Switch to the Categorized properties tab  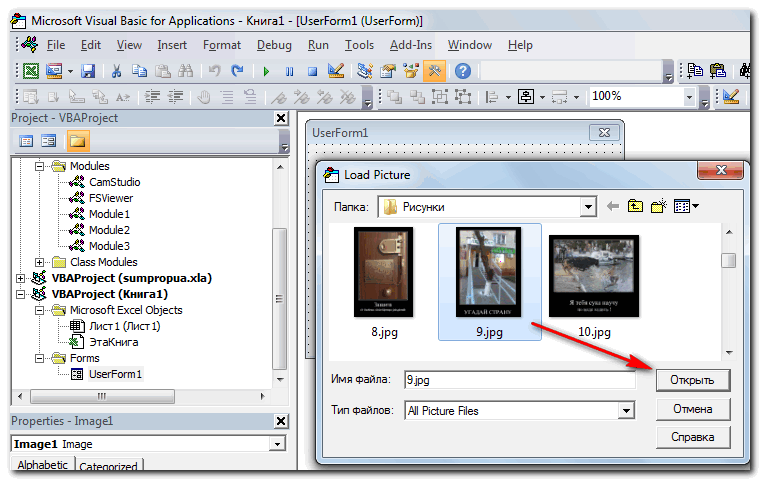[x=108, y=467]
